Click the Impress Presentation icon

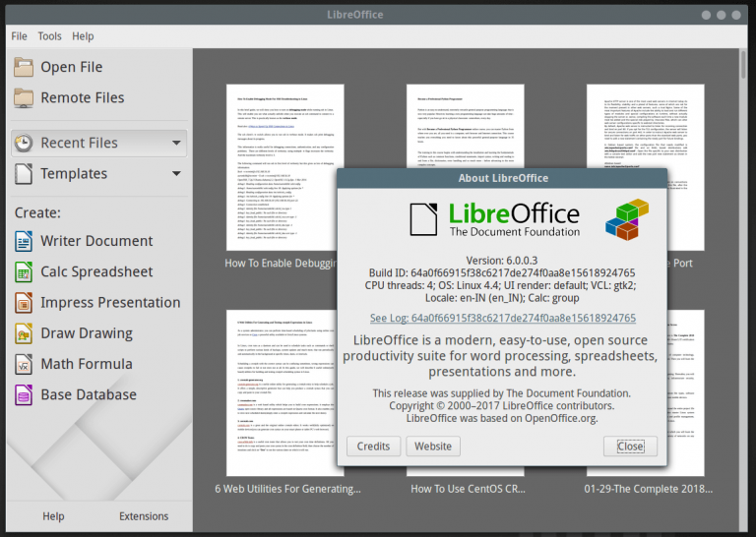click(24, 303)
